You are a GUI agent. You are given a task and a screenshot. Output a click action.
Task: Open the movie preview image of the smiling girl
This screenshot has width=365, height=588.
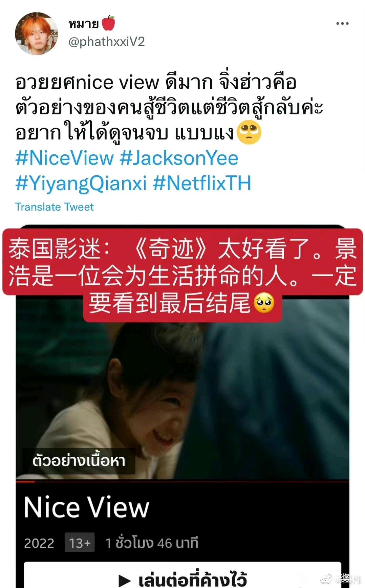182,399
